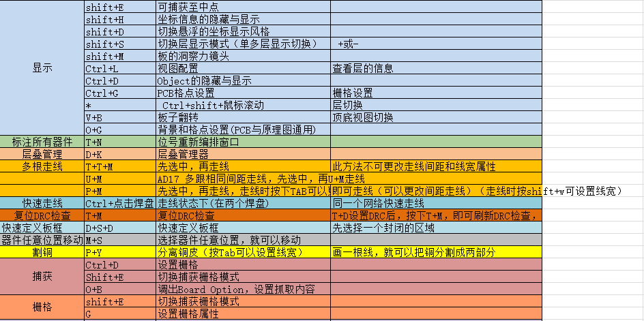644x321 pixels.
Task: Click the shift+M shortcut cell
Action: coord(120,56)
